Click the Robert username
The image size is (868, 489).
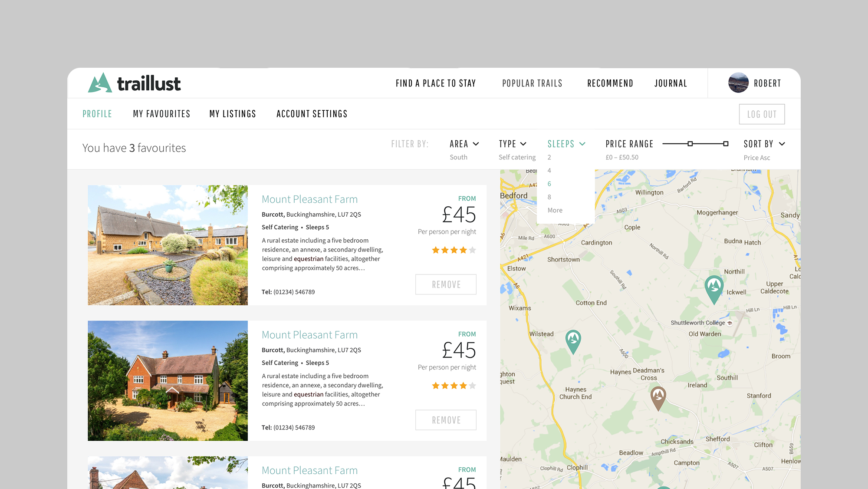tap(767, 83)
